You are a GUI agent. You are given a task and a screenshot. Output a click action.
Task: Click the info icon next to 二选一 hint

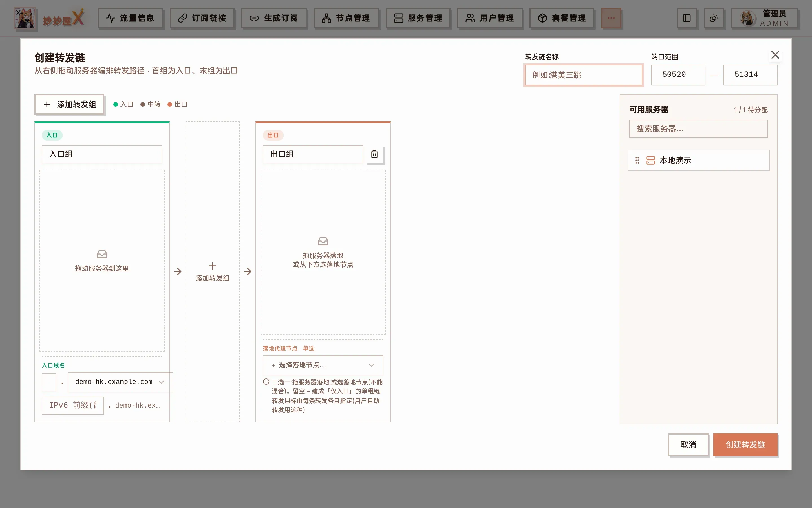point(266,382)
